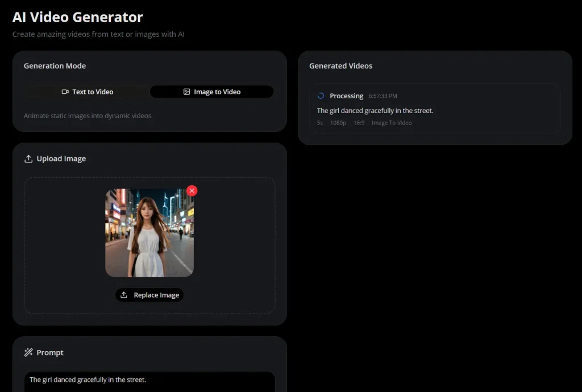The image size is (582, 392).
Task: Expand the Prompt section
Action: 51,352
